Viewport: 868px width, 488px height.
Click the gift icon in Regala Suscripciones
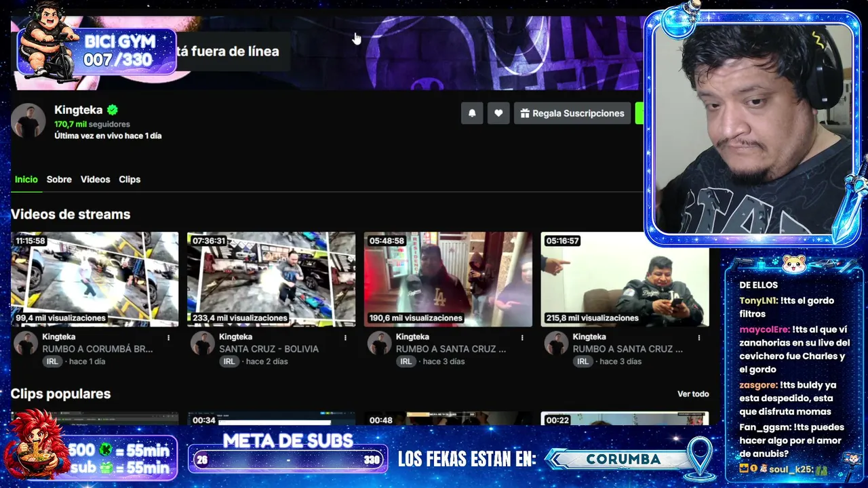524,113
